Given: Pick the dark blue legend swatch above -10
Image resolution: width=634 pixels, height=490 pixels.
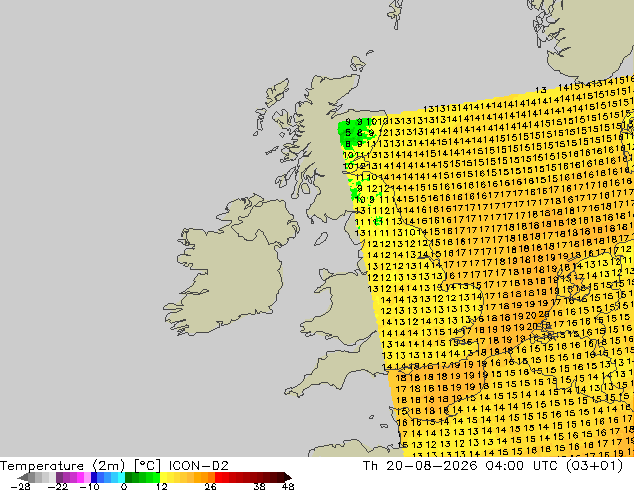Looking at the screenshot, I should (x=94, y=477).
